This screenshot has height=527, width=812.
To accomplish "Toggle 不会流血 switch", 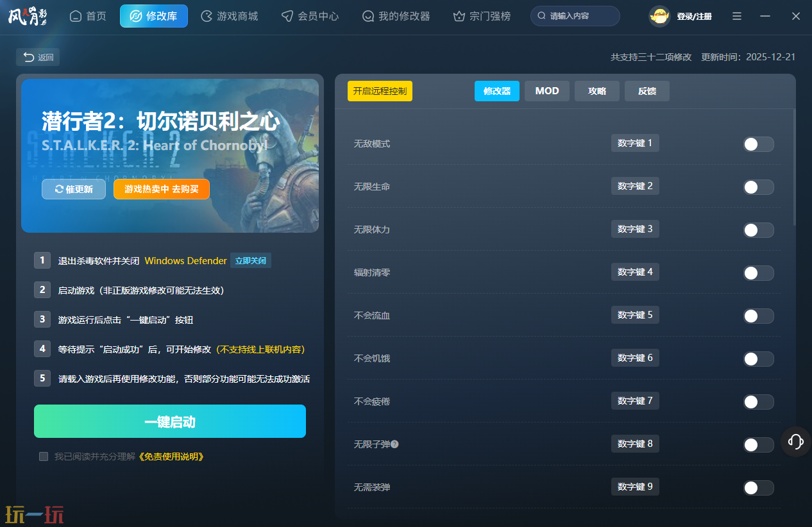I will tap(758, 316).
